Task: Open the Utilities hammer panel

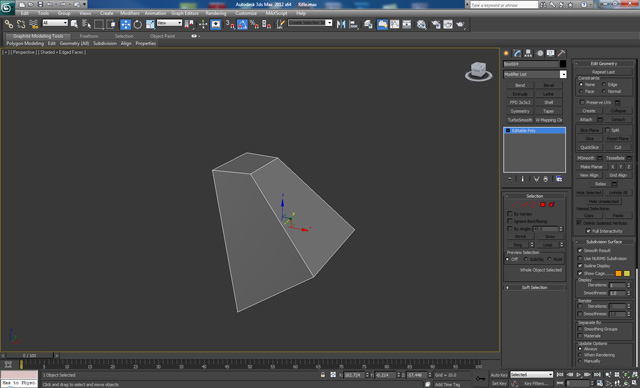Action: tap(562, 53)
